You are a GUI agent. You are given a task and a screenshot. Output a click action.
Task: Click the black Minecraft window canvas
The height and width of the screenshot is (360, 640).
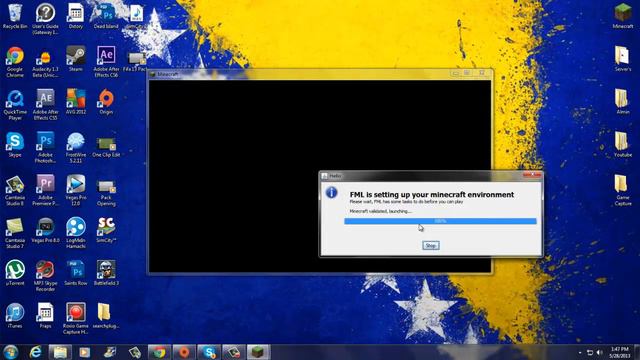point(320,176)
